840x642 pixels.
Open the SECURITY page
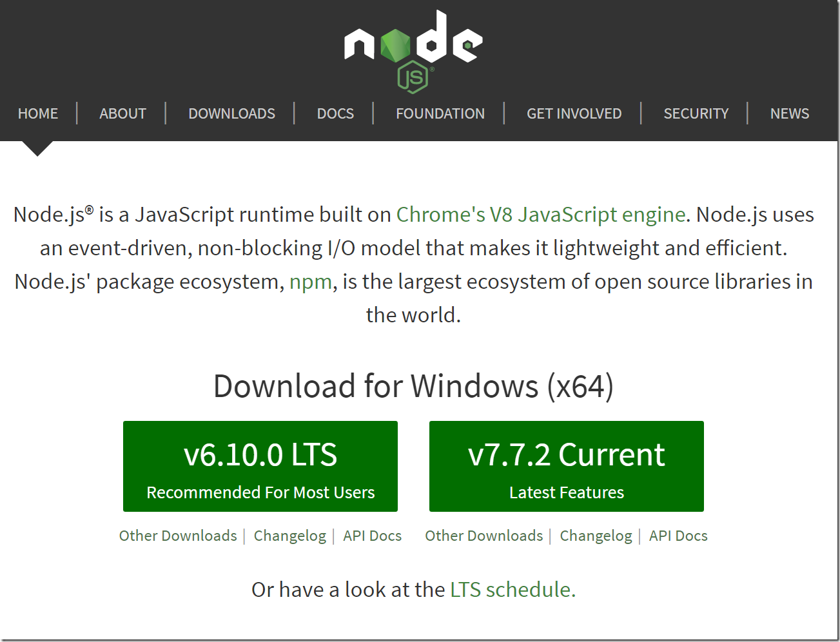click(696, 113)
